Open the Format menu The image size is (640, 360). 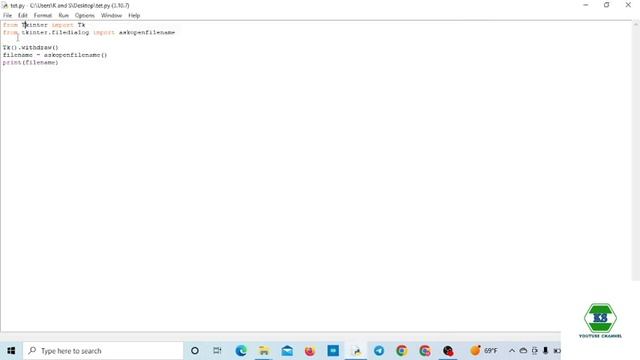coord(42,16)
